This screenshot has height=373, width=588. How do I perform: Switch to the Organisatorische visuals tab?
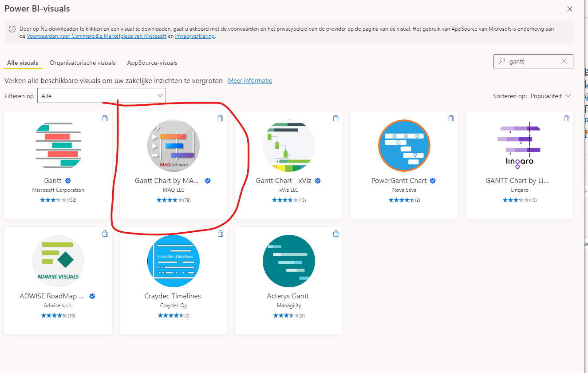tap(83, 63)
